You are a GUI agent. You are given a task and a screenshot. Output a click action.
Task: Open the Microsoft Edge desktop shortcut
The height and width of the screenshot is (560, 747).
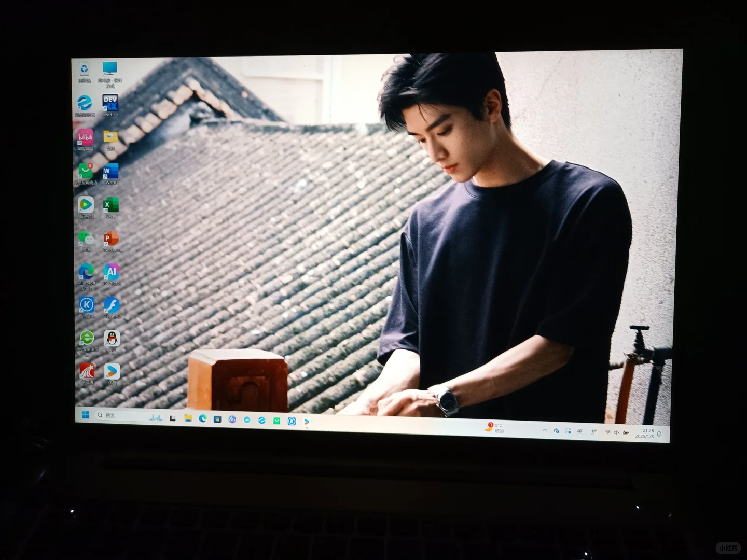pyautogui.click(x=87, y=276)
